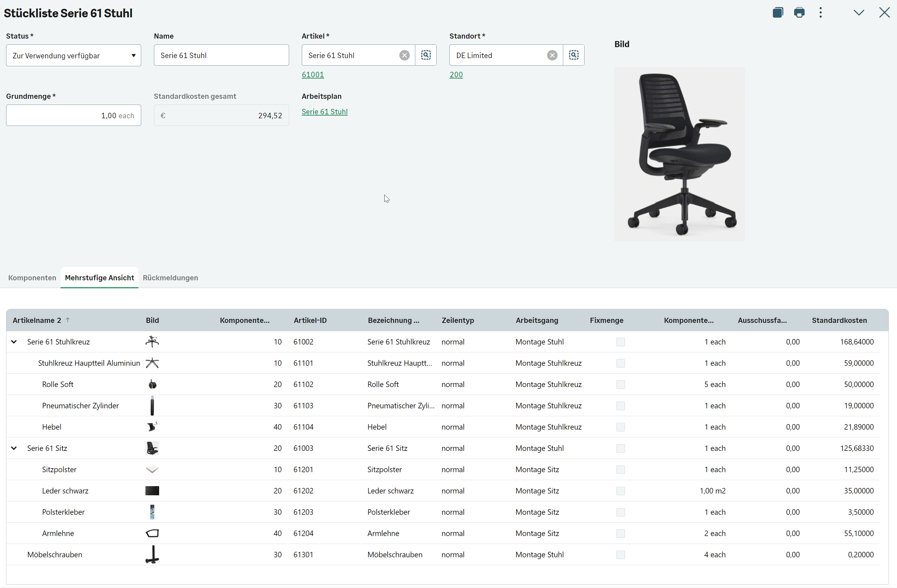Click the print icon
Viewport: 897px width, 588px height.
[x=799, y=12]
